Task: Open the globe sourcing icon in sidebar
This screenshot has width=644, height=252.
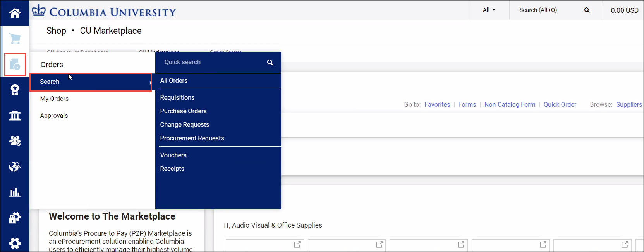Action: (x=15, y=167)
